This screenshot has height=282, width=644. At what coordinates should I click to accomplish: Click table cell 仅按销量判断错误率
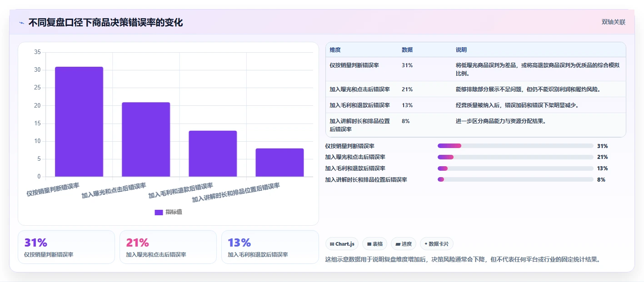point(354,65)
